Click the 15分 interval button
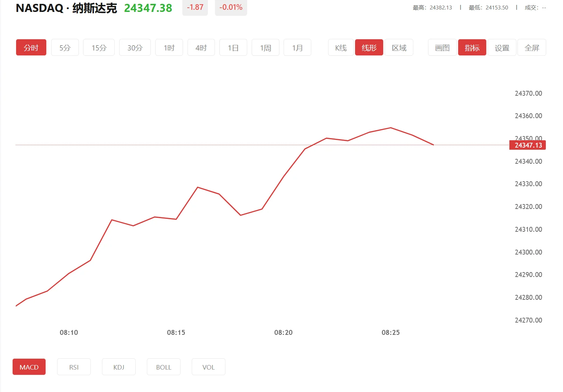 pos(99,47)
